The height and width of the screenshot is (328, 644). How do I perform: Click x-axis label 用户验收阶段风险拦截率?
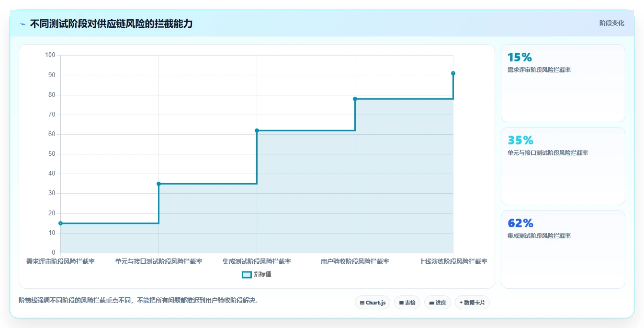(x=355, y=261)
